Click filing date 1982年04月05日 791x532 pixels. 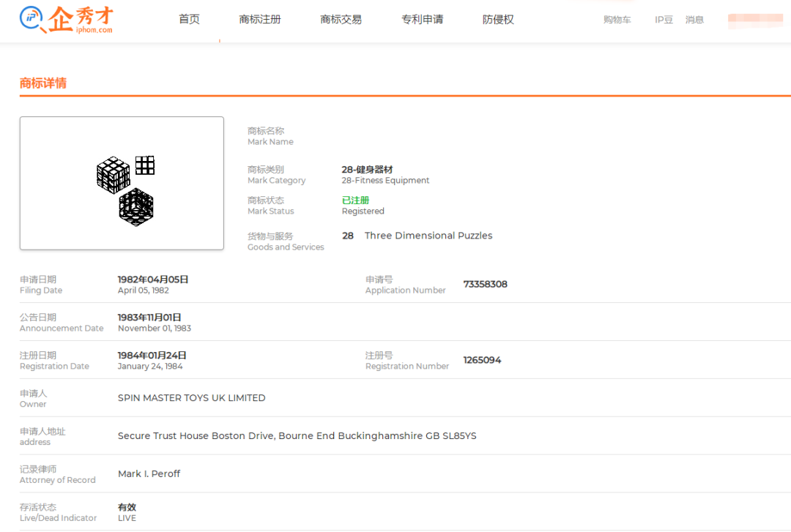click(x=153, y=280)
